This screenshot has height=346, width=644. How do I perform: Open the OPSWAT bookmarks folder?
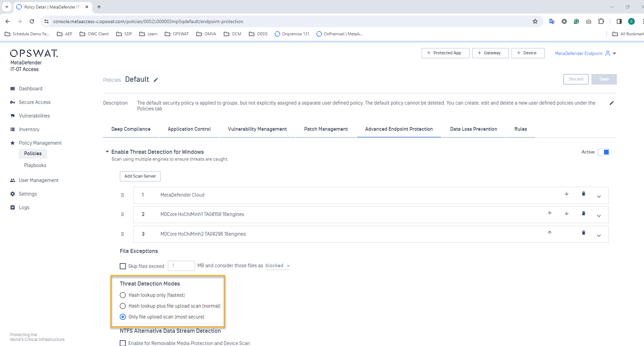click(177, 34)
